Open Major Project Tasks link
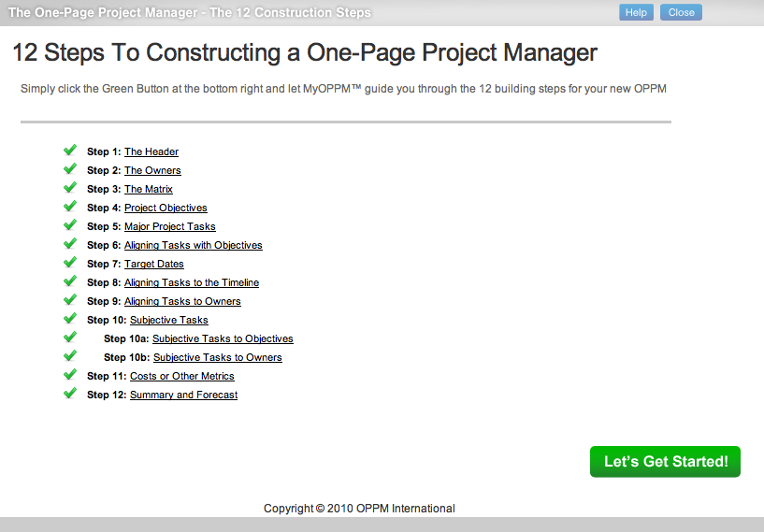Image resolution: width=764 pixels, height=532 pixels. pos(169,226)
